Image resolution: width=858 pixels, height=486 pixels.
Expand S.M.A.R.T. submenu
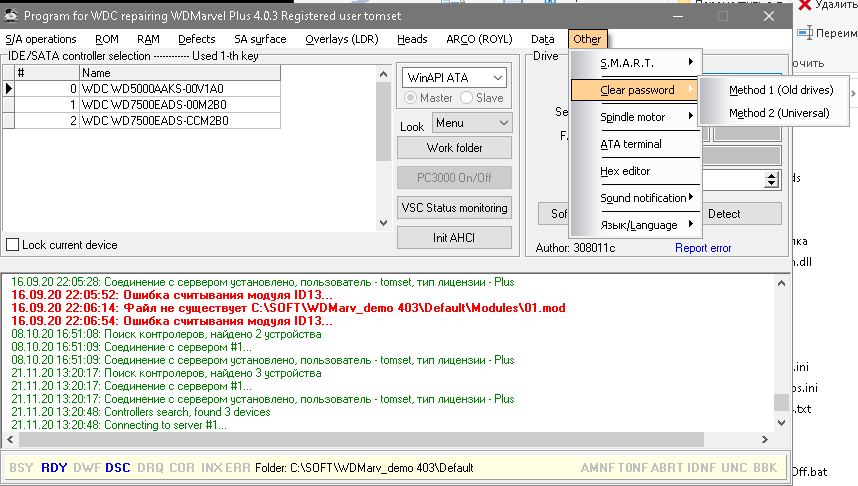coord(635,63)
